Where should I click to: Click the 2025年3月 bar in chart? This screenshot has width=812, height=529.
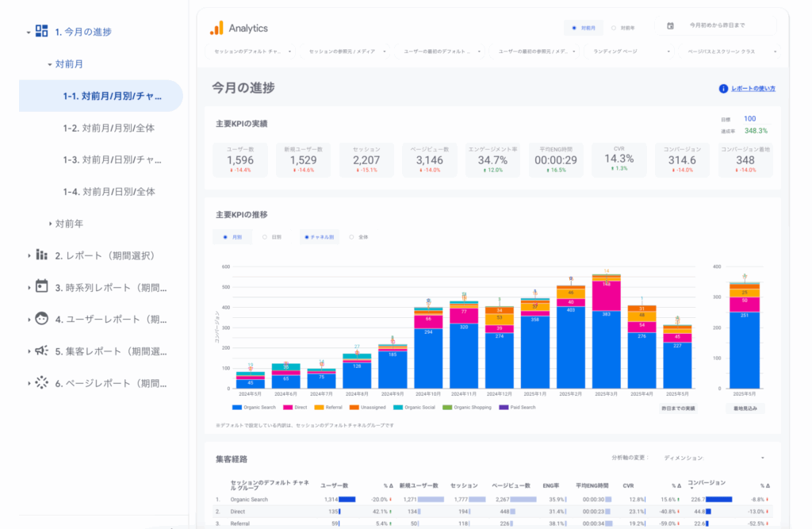click(x=607, y=332)
